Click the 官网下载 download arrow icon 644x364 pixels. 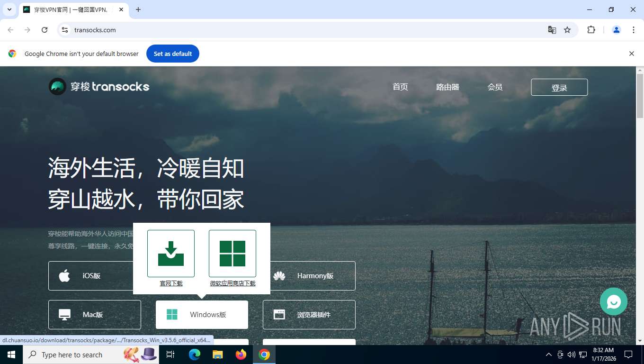171,254
